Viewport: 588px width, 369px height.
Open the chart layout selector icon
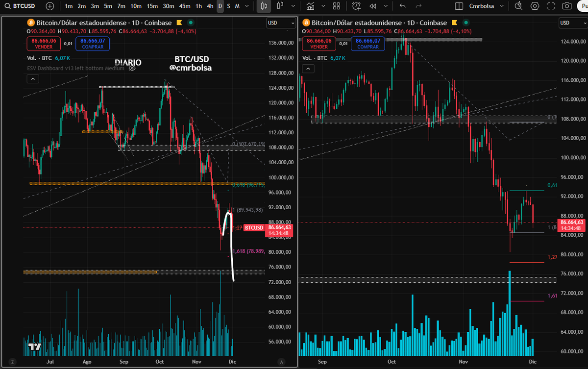point(459,6)
